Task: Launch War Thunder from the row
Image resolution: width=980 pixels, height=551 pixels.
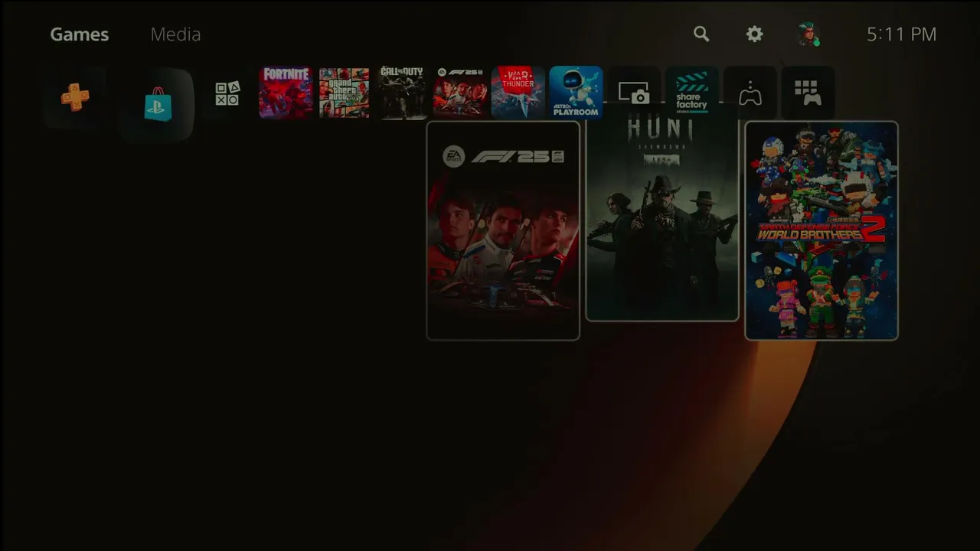Action: (x=518, y=93)
